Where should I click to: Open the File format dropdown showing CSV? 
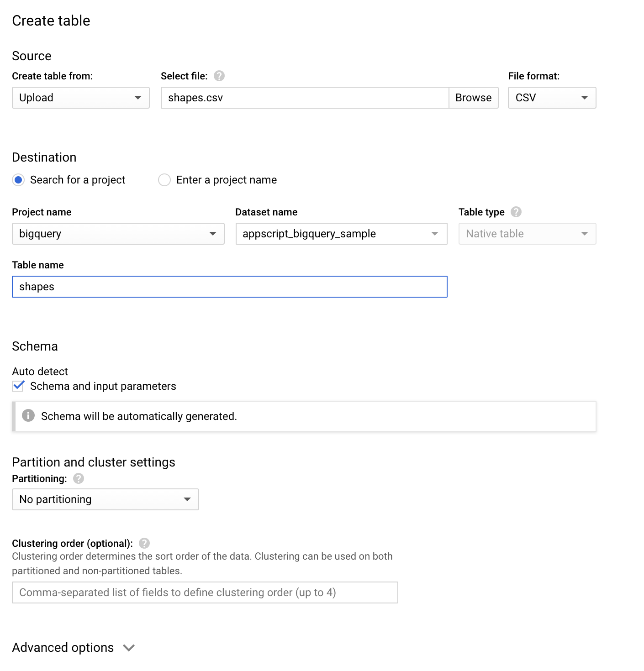pyautogui.click(x=551, y=98)
